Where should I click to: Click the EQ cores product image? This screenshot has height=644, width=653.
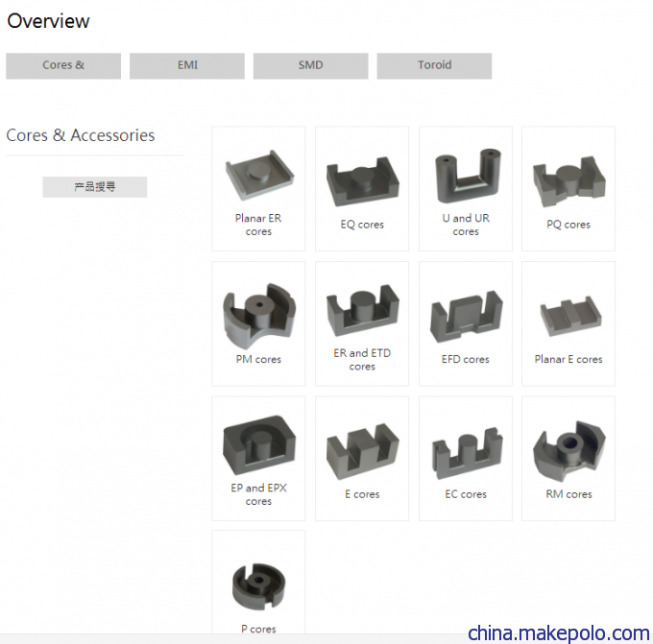(363, 180)
